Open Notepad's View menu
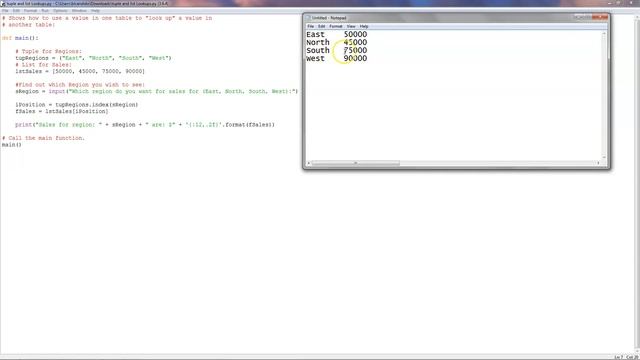 (351, 26)
